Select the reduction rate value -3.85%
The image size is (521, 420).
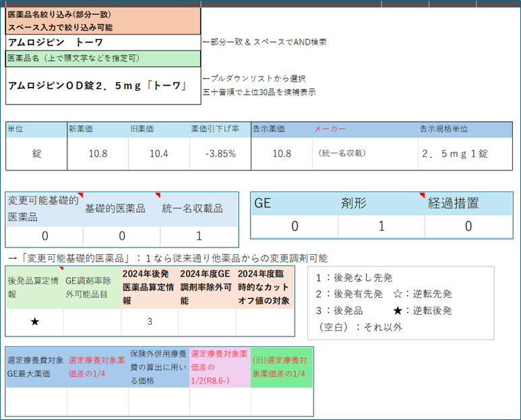pyautogui.click(x=220, y=154)
